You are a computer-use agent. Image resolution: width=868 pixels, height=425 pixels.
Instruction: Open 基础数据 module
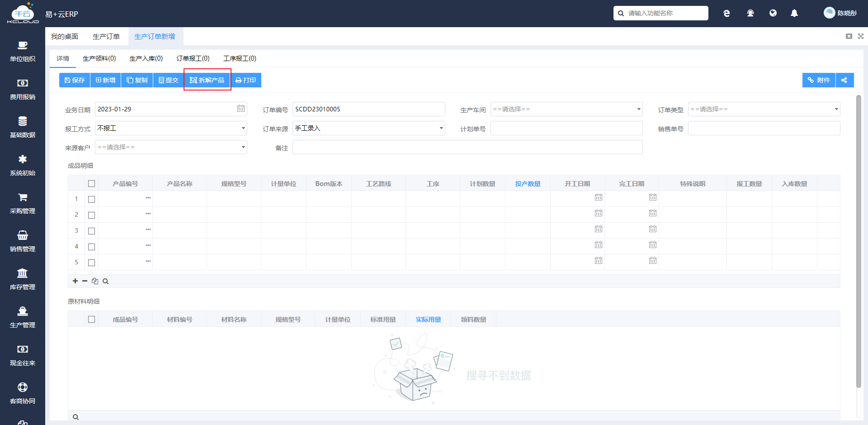[x=23, y=128]
